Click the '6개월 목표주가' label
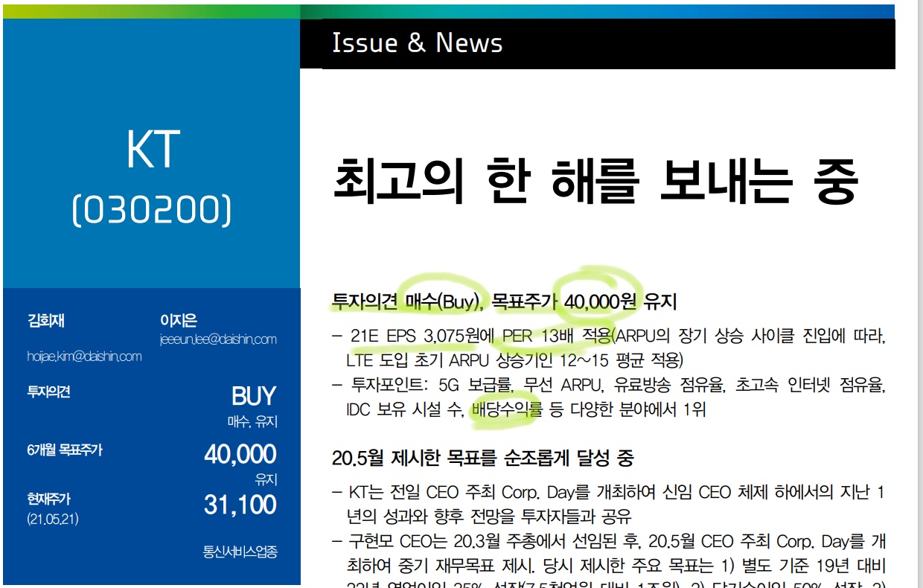The width and height of the screenshot is (923, 588). (x=64, y=450)
